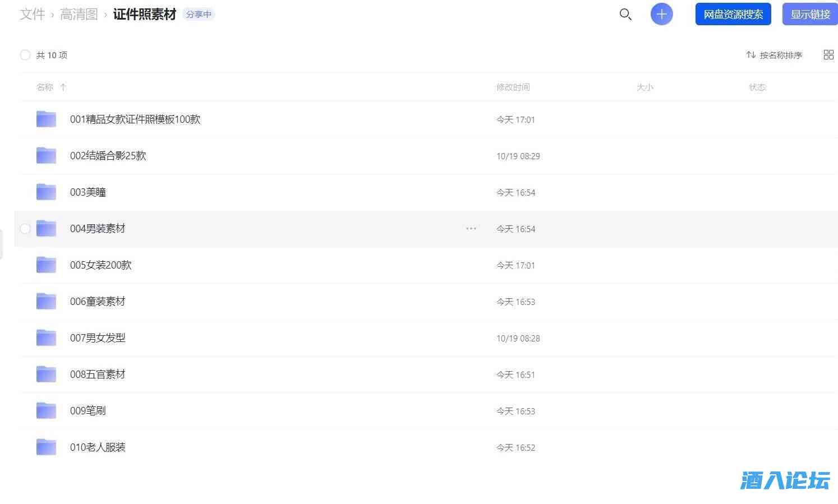Click the 显示链接 button
838x504 pixels.
point(810,15)
